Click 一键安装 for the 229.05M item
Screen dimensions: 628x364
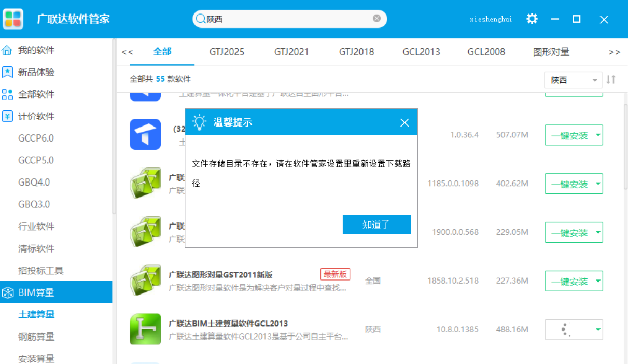coord(569,233)
